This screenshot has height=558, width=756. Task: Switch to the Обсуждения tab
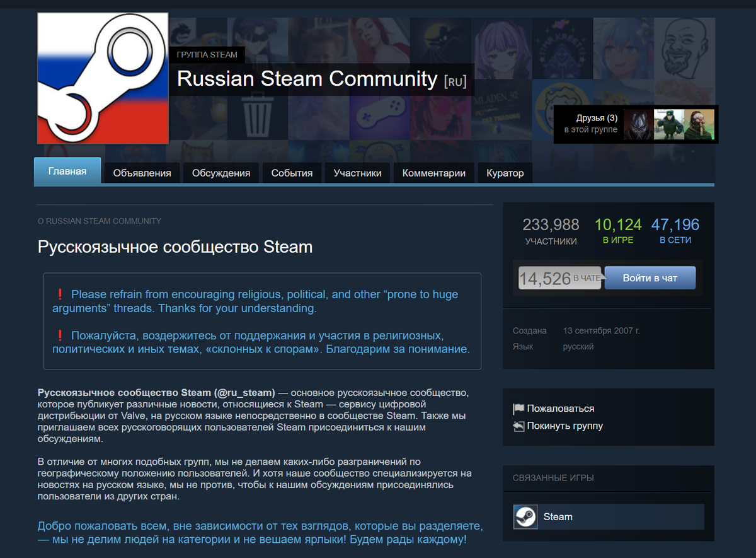(221, 173)
